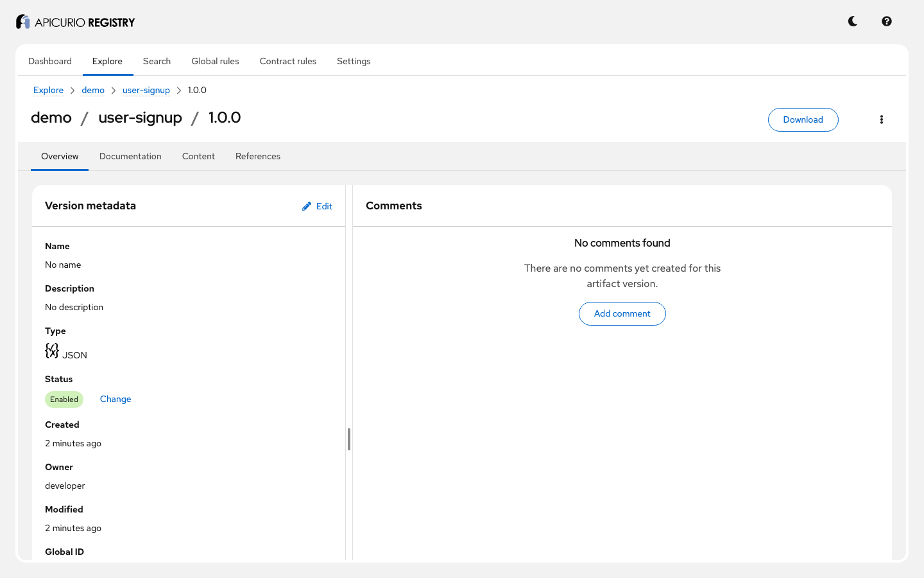Click Change link next to Enabled status
This screenshot has height=578, width=924.
click(x=116, y=399)
